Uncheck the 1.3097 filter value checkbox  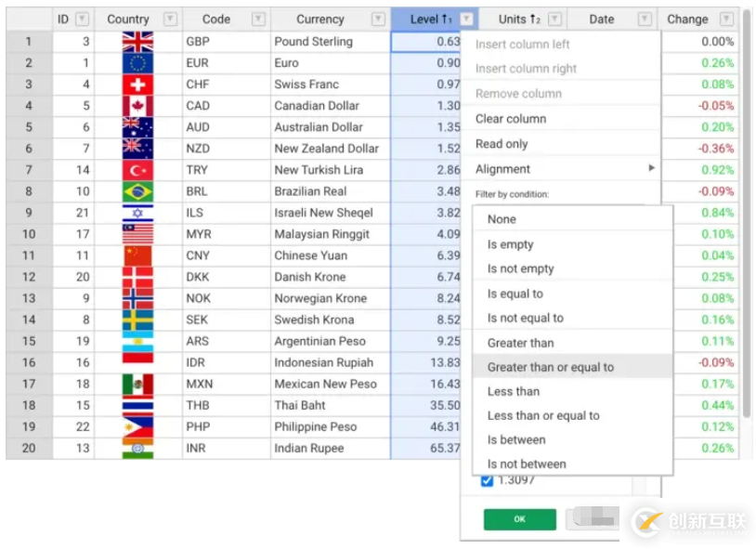coord(487,480)
